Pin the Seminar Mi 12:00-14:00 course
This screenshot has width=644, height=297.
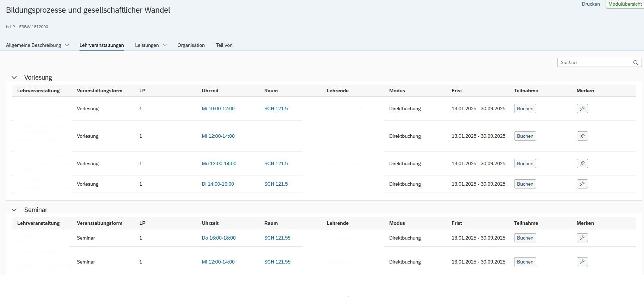point(582,262)
